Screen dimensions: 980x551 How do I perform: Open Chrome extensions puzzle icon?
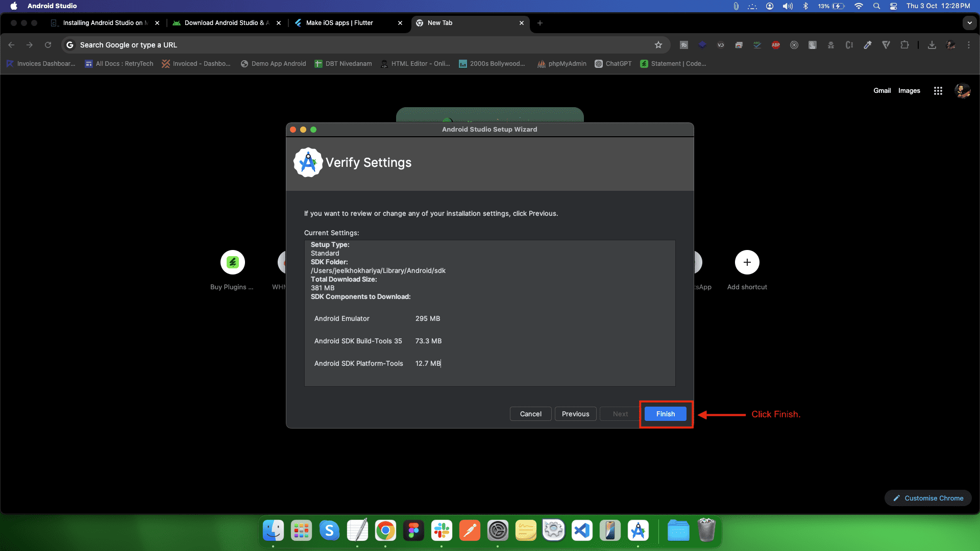click(904, 45)
